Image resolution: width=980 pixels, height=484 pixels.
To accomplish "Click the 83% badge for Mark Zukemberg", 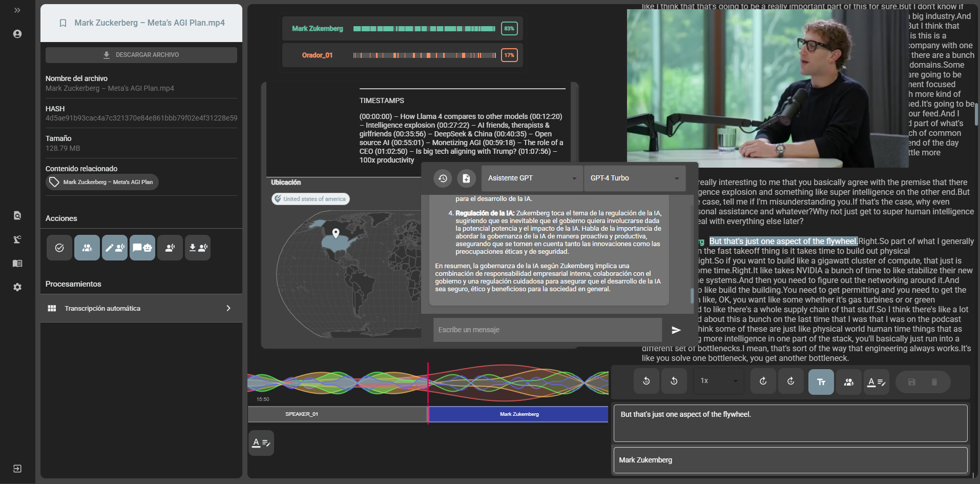I will (x=509, y=29).
